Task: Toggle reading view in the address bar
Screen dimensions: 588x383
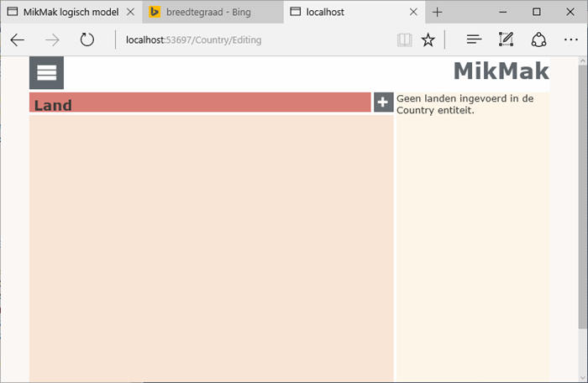Action: 405,39
